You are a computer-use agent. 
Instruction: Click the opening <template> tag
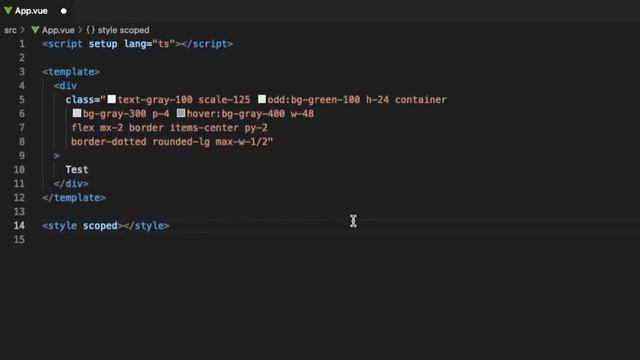pyautogui.click(x=71, y=72)
